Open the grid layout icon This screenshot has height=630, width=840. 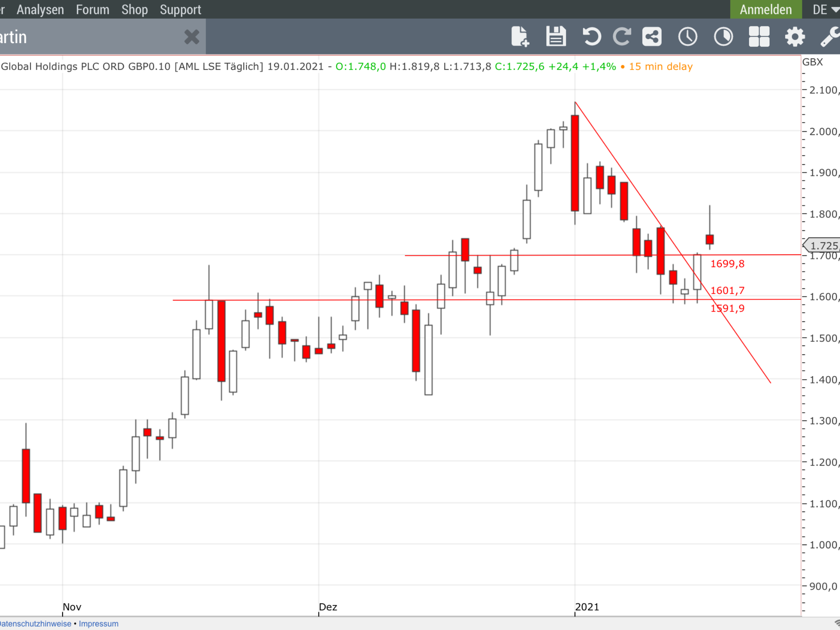pyautogui.click(x=759, y=37)
